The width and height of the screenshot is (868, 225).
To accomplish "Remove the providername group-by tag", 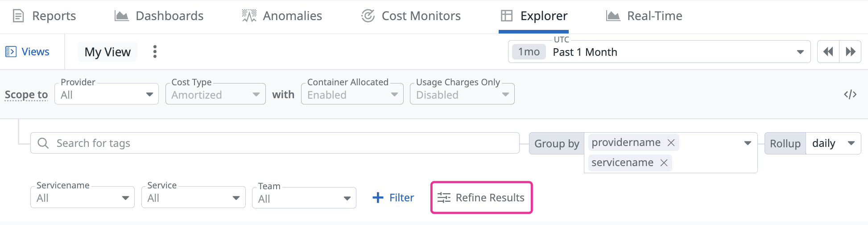I will (x=671, y=143).
